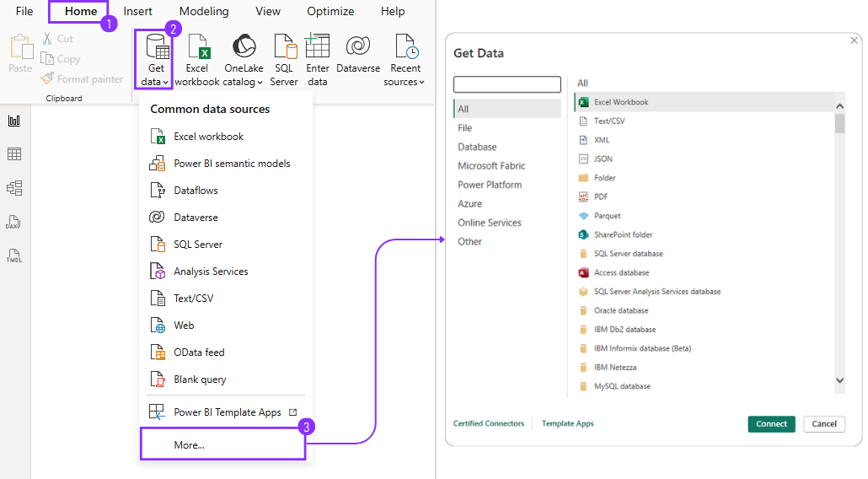Select Dataflows in the data sources menu
Screen dimensions: 868x479
tap(227, 191)
